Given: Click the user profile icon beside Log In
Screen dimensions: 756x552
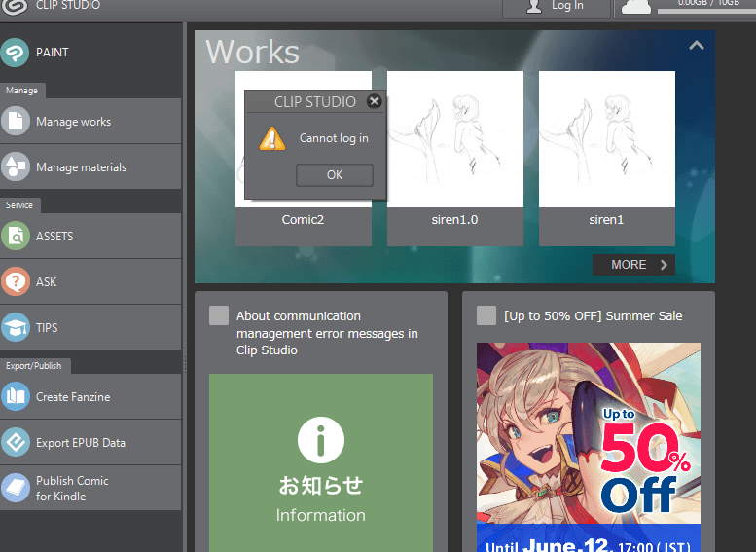Looking at the screenshot, I should [x=534, y=6].
